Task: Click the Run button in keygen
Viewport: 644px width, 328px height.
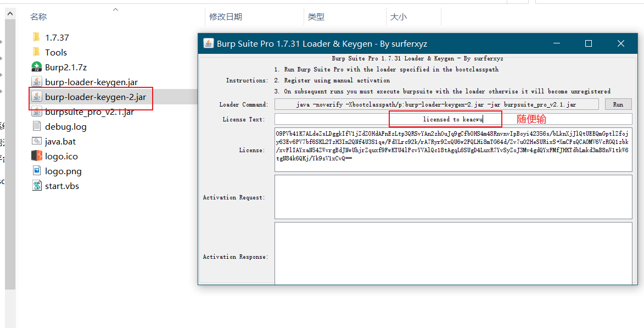Action: click(618, 104)
